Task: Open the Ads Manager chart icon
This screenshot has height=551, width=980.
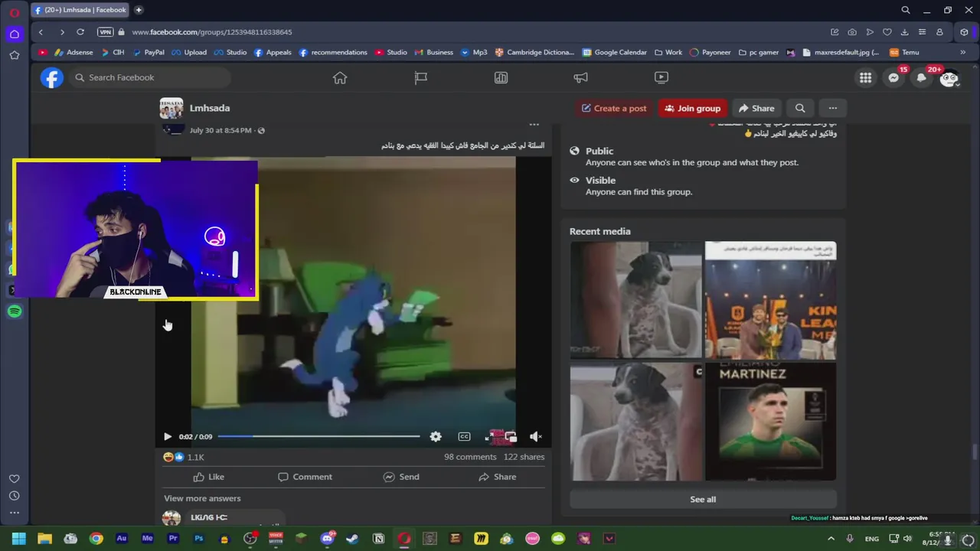Action: coord(501,77)
